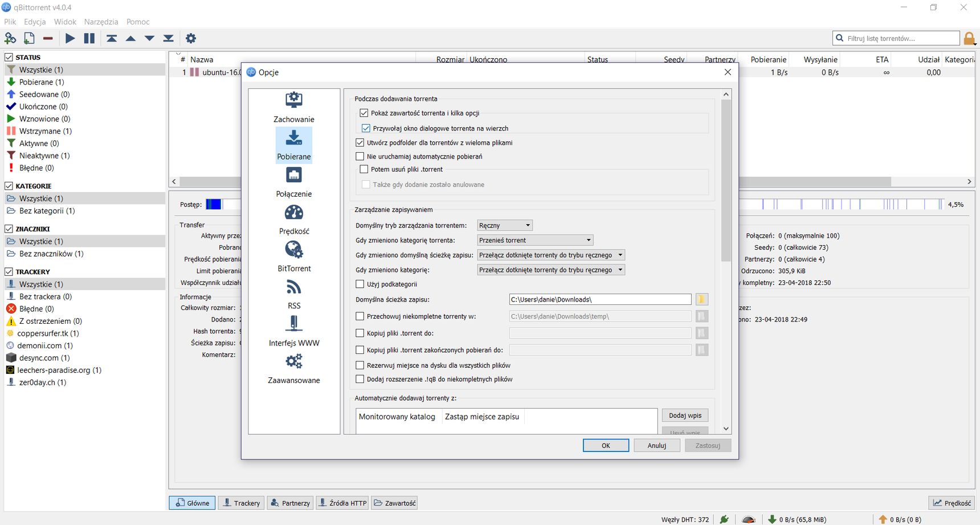Collapse the TRACKERY sidebar section
Viewport: 980px width, 525px height.
[9, 272]
